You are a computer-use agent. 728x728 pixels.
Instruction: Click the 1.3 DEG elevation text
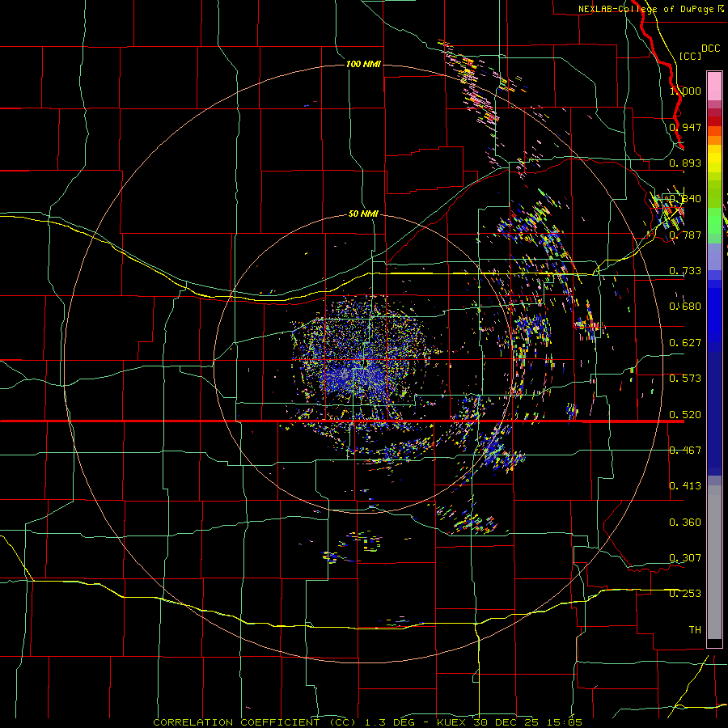point(389,722)
